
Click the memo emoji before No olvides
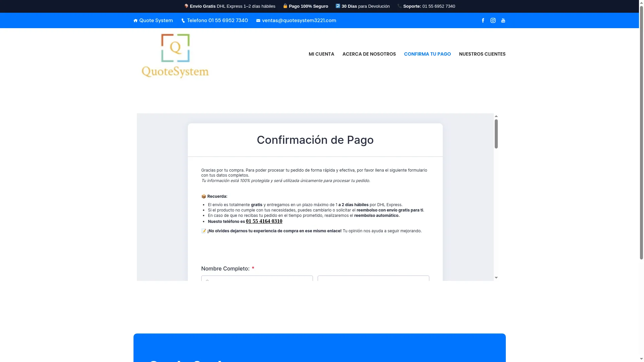point(204,231)
